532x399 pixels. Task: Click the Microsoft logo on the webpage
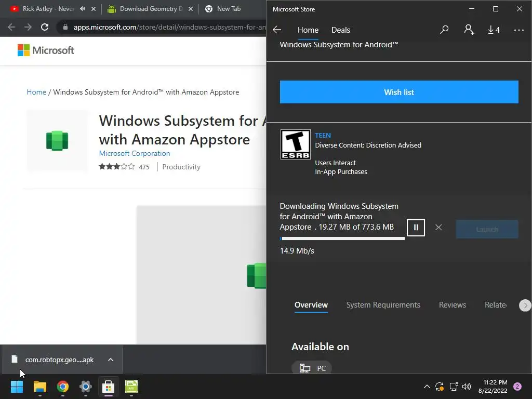(x=46, y=50)
